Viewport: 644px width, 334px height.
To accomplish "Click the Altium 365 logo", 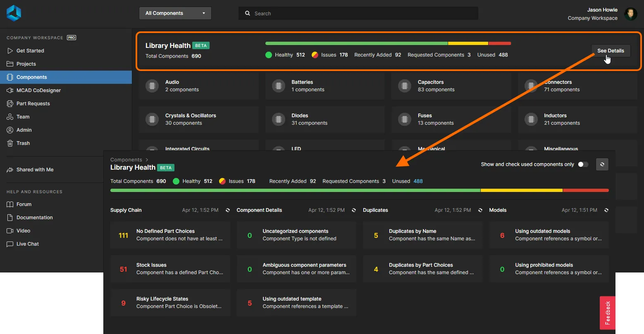I will [x=14, y=13].
